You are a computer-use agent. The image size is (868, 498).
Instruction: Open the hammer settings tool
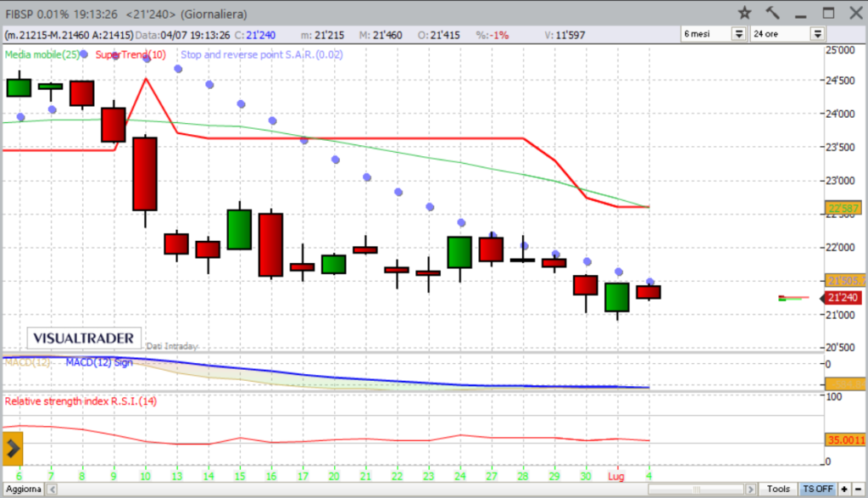772,13
